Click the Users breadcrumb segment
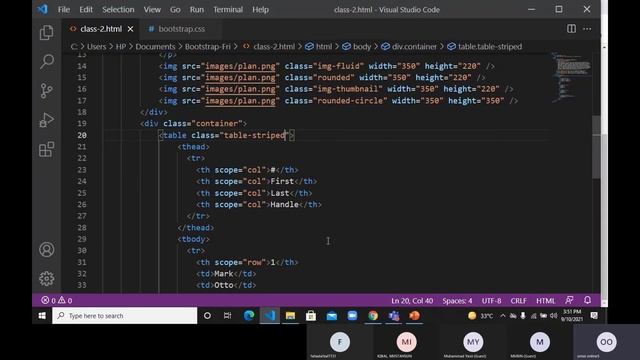The height and width of the screenshot is (360, 640). click(x=96, y=47)
